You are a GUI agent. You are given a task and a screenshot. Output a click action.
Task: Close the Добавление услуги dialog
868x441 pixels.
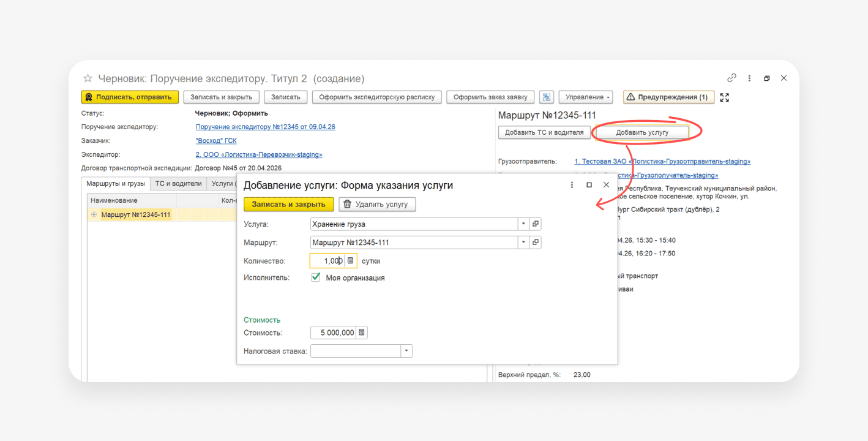click(606, 185)
